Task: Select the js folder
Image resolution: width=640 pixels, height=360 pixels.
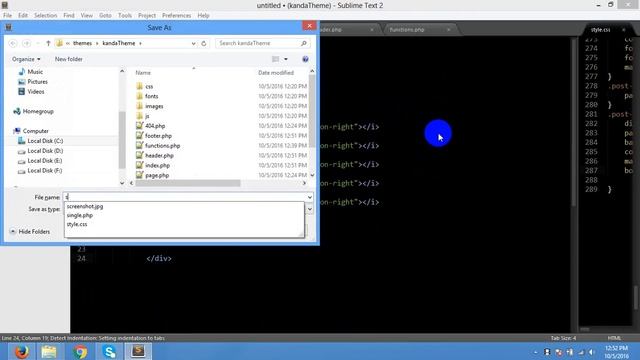Action: coord(147,116)
